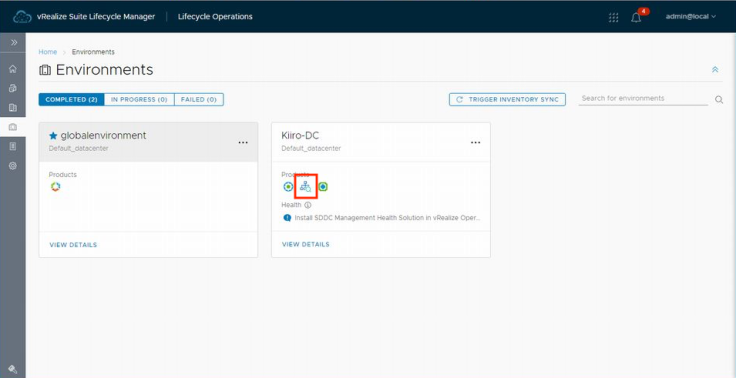Click Lifecycle Operations header label

click(215, 16)
